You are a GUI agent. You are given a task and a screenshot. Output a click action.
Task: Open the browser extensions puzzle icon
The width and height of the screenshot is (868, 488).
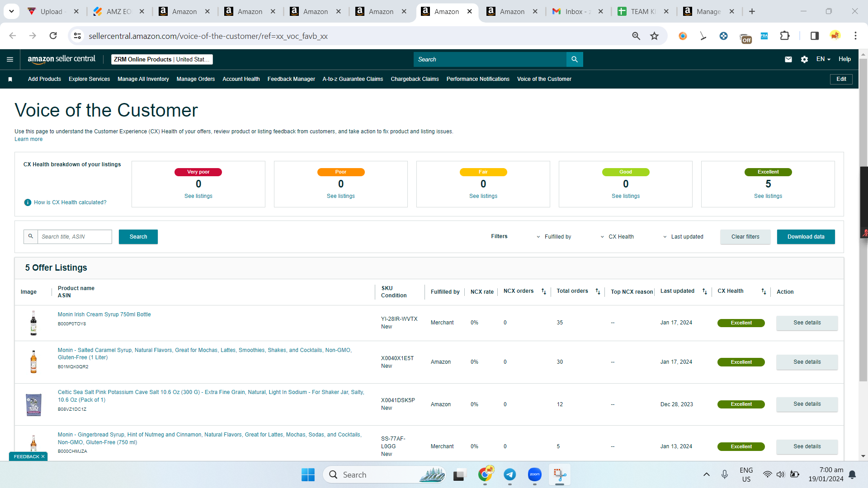pos(785,36)
